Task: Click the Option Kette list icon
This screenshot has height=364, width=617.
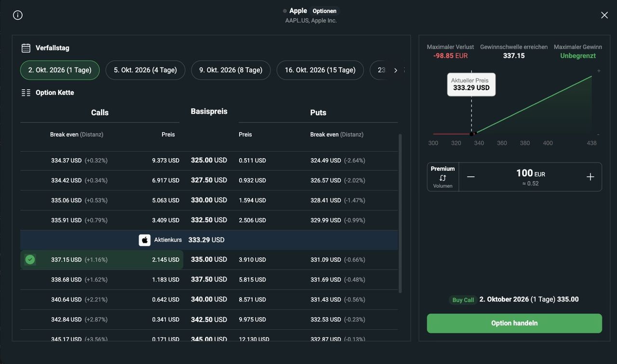Action: pos(26,93)
